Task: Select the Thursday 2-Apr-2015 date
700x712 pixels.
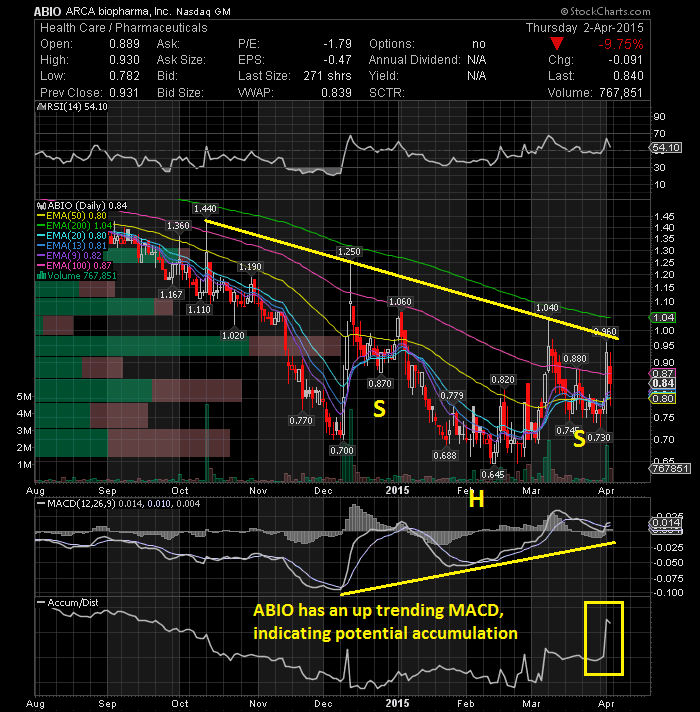Action: coord(585,28)
